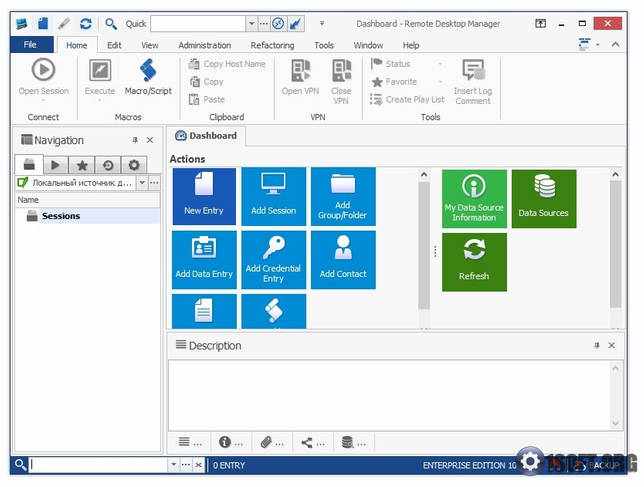Click the Add Credential Entry tile
Image resolution: width=644 pixels, height=487 pixels.
point(274,260)
